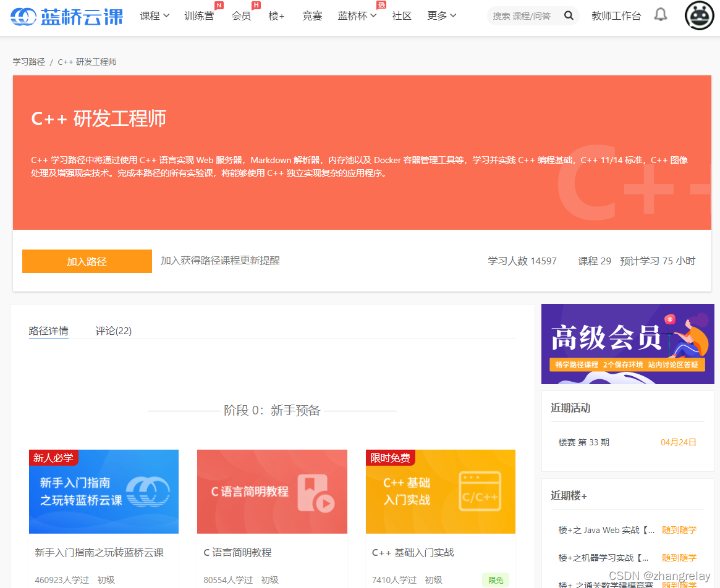This screenshot has height=588, width=720.
Task: Expand the 更多 dropdown menu
Action: pyautogui.click(x=441, y=15)
